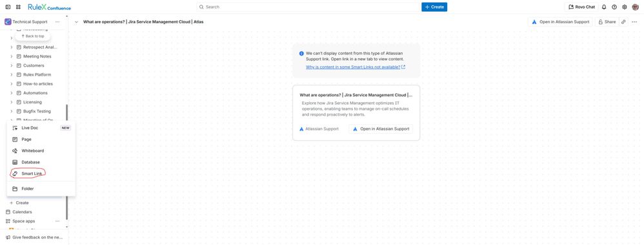
Task: Click the sidebar vertical scrollbar
Action: point(66,162)
